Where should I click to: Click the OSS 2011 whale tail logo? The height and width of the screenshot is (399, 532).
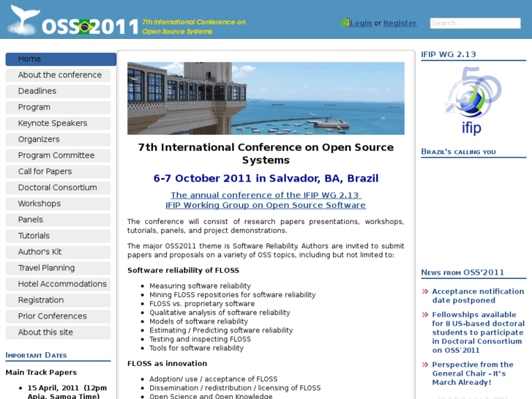pyautogui.click(x=23, y=20)
